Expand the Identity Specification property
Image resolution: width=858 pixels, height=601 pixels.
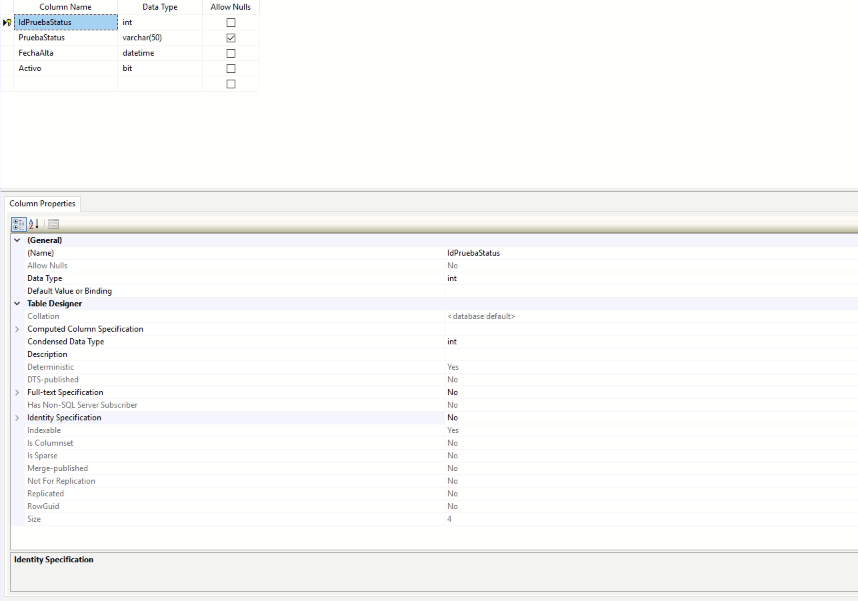[17, 417]
